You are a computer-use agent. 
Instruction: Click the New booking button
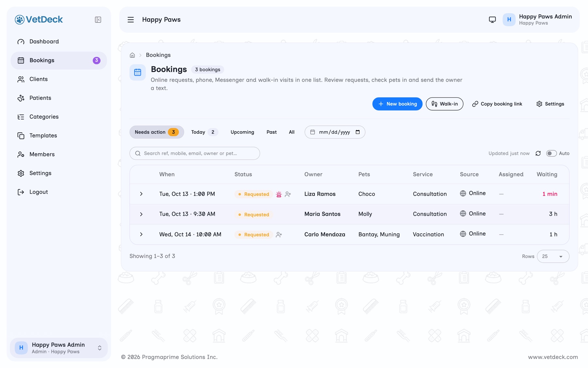click(397, 104)
